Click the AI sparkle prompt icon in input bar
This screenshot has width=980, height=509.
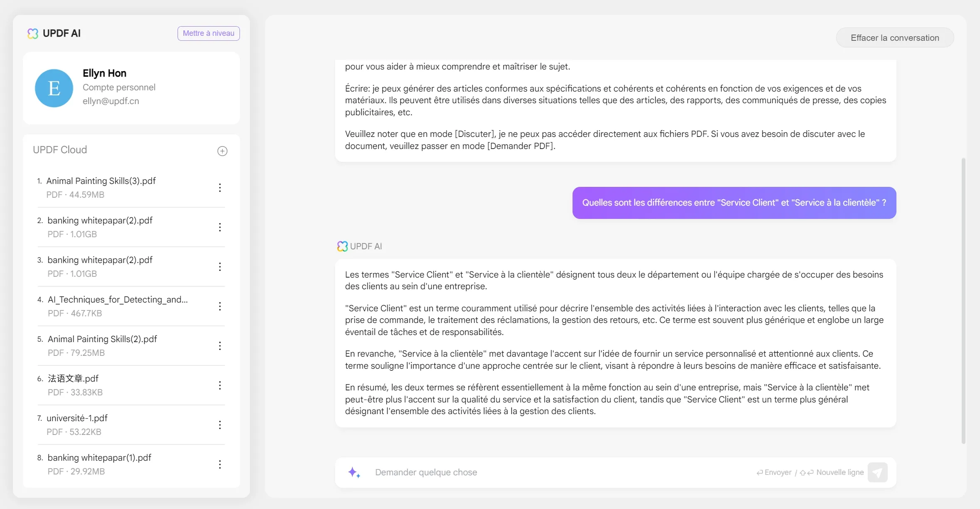click(x=354, y=472)
